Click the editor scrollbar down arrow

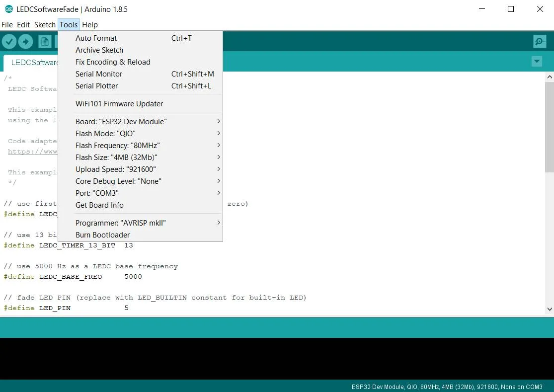550,309
